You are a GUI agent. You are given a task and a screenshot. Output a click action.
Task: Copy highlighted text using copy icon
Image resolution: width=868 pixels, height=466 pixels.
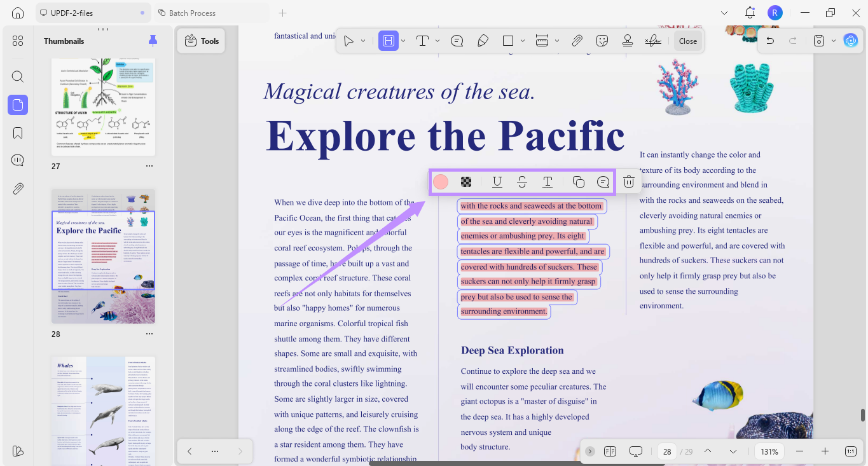point(578,182)
